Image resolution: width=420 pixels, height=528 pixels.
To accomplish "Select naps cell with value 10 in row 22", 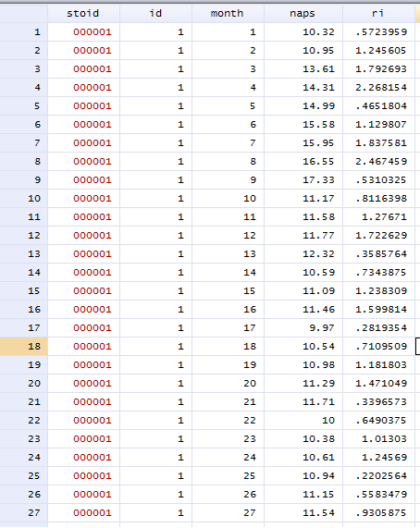I will point(303,420).
